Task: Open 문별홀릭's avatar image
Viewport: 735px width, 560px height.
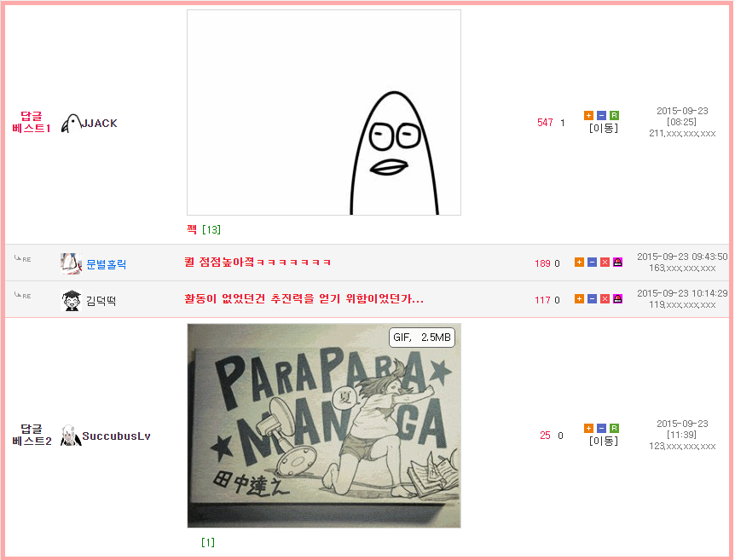Action: (x=71, y=263)
